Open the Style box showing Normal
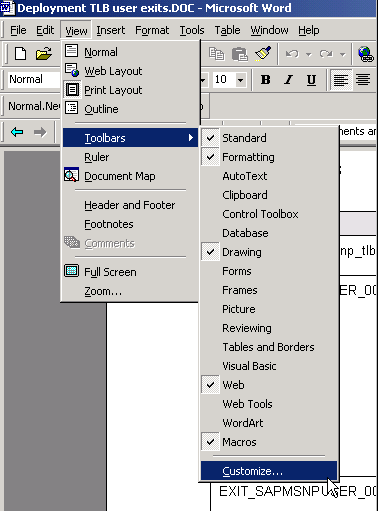Screen dimensions: 378x511 click(x=33, y=80)
